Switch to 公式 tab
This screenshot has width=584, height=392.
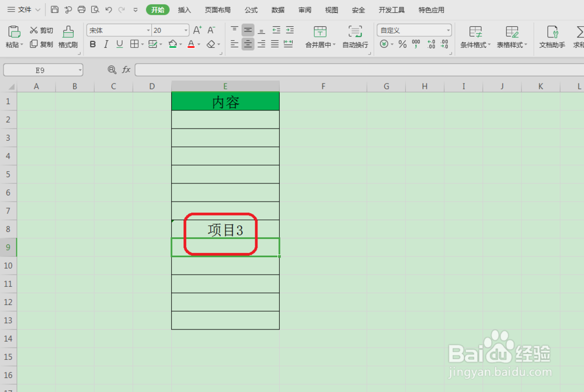pos(251,10)
